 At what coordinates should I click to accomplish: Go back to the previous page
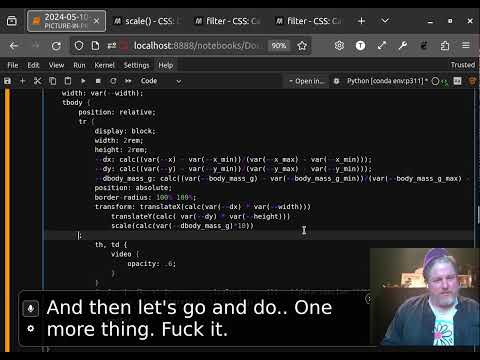pyautogui.click(x=14, y=46)
